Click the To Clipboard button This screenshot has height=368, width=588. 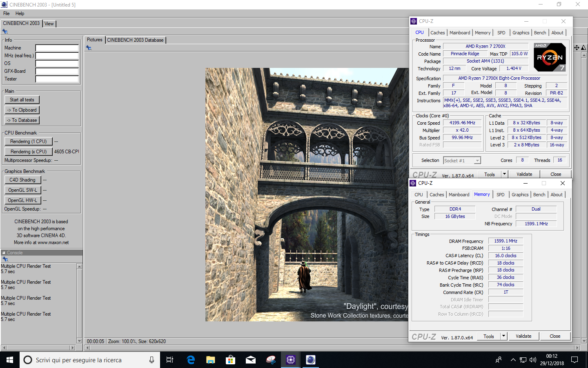(x=22, y=110)
